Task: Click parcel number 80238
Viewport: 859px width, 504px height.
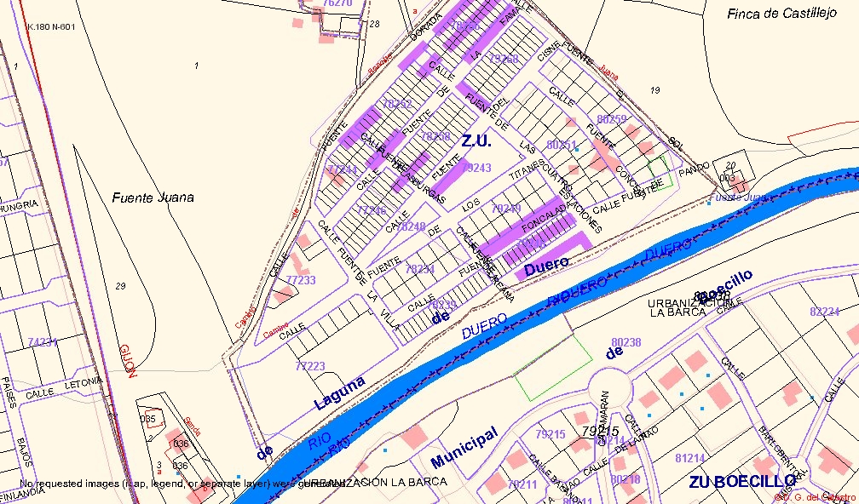Action: [626, 342]
